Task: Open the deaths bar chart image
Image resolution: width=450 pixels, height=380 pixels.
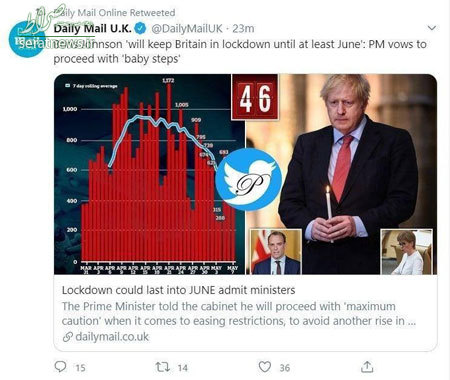Action: [x=150, y=174]
